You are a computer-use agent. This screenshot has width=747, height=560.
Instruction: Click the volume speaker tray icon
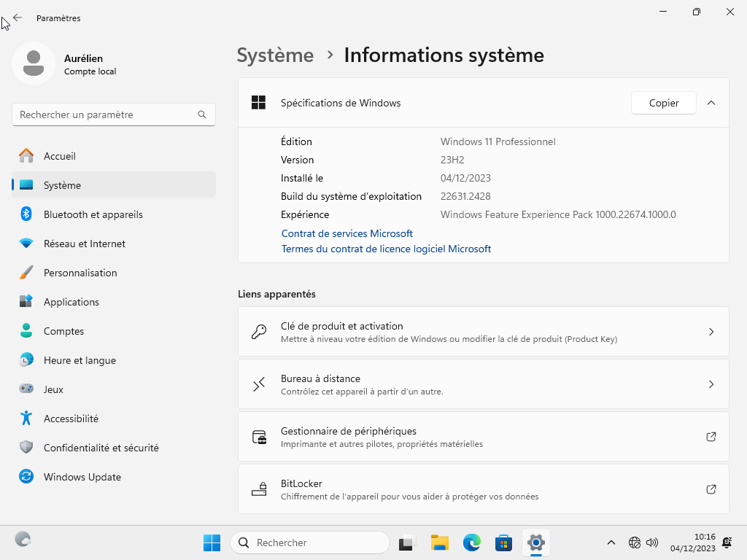point(651,542)
